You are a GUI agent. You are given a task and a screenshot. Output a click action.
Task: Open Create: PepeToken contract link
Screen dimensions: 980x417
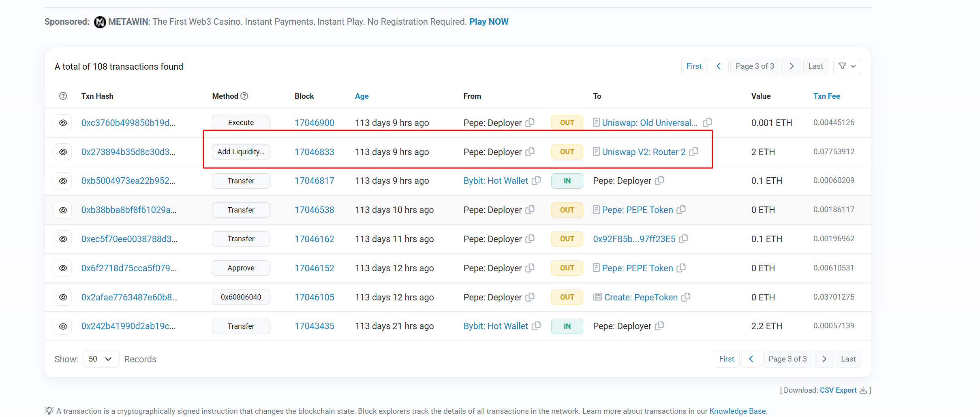pos(641,298)
